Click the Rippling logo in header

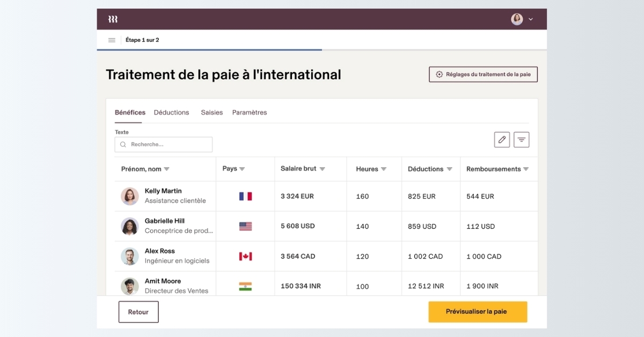click(113, 19)
